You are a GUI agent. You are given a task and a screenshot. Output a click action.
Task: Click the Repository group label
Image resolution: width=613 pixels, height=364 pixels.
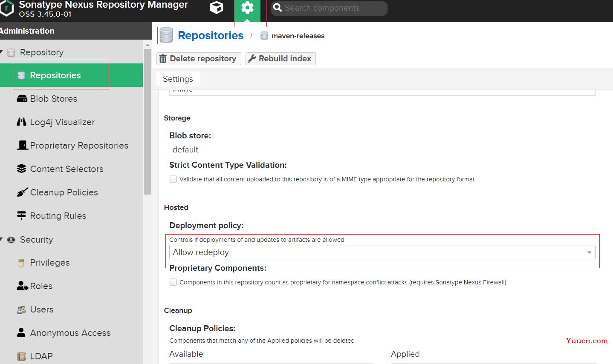click(42, 52)
